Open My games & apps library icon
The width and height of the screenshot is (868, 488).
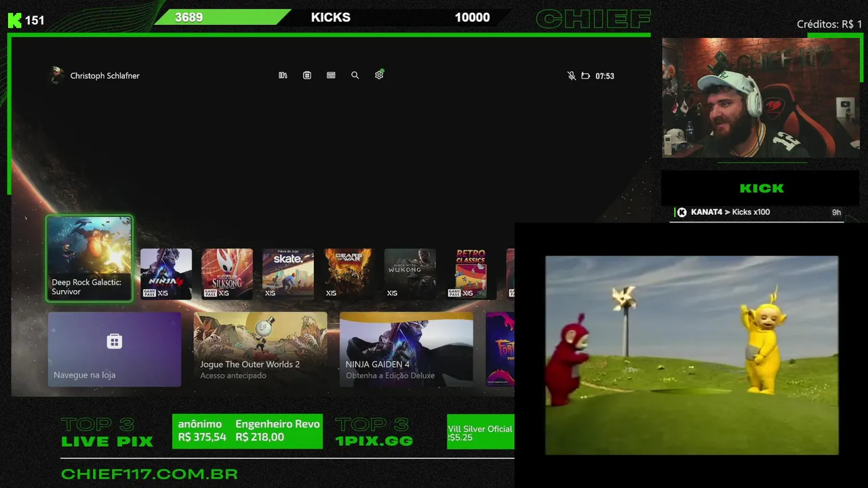[x=283, y=75]
